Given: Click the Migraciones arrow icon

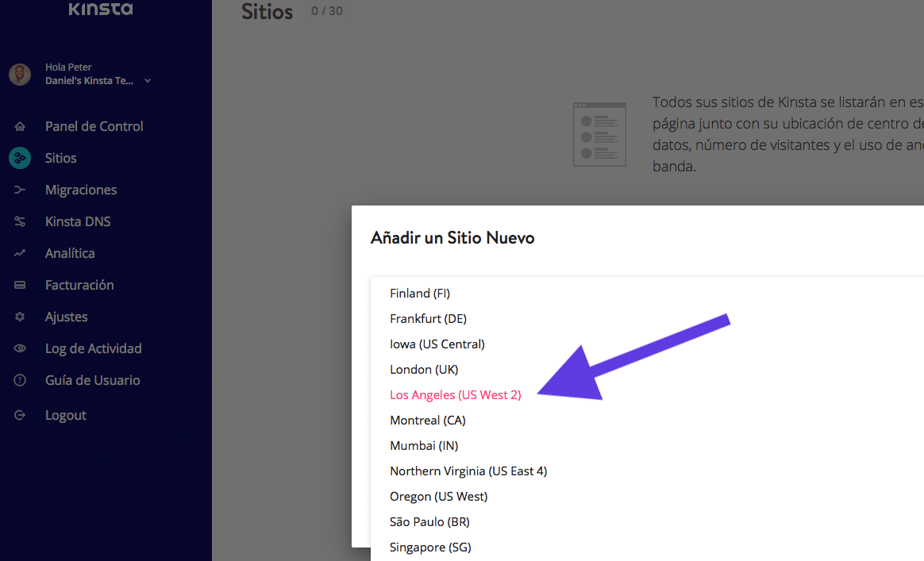Looking at the screenshot, I should tap(20, 190).
